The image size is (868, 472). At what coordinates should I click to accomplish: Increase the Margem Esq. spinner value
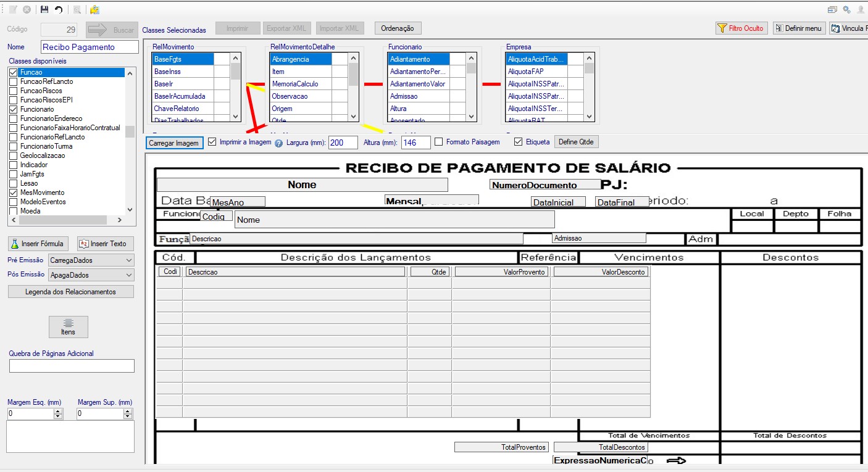pos(58,411)
